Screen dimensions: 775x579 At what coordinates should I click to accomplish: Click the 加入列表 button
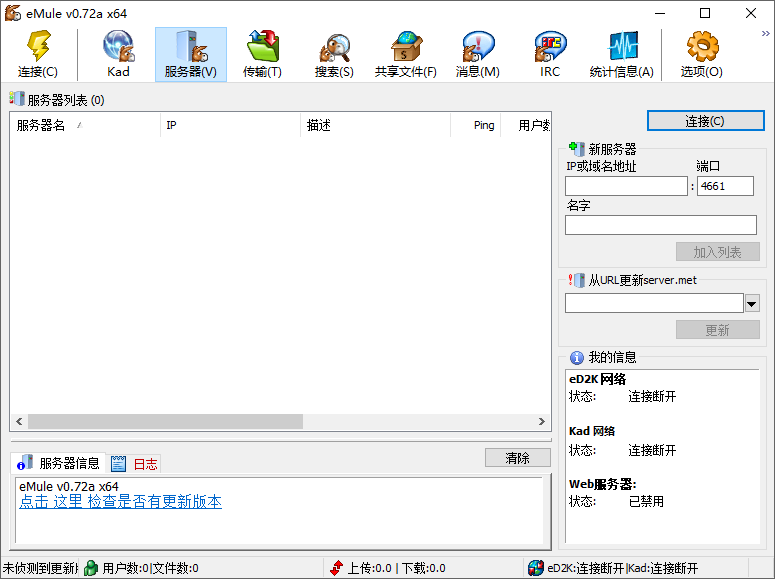718,252
